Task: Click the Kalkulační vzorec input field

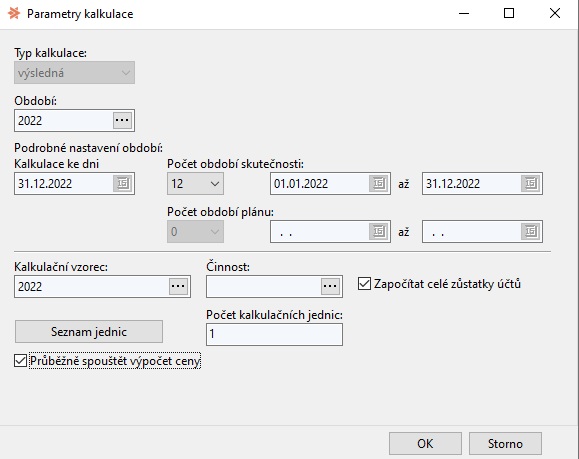Action: [92, 286]
